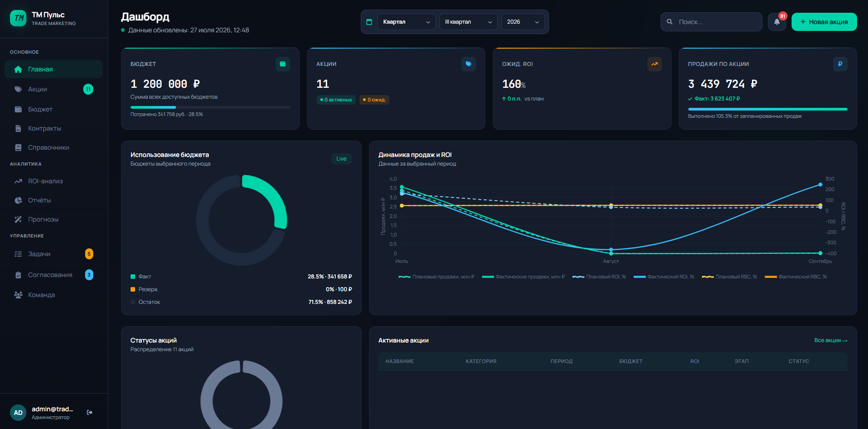Click the checklist icon beside Задачи
This screenshot has width=868, height=429.
[18, 254]
